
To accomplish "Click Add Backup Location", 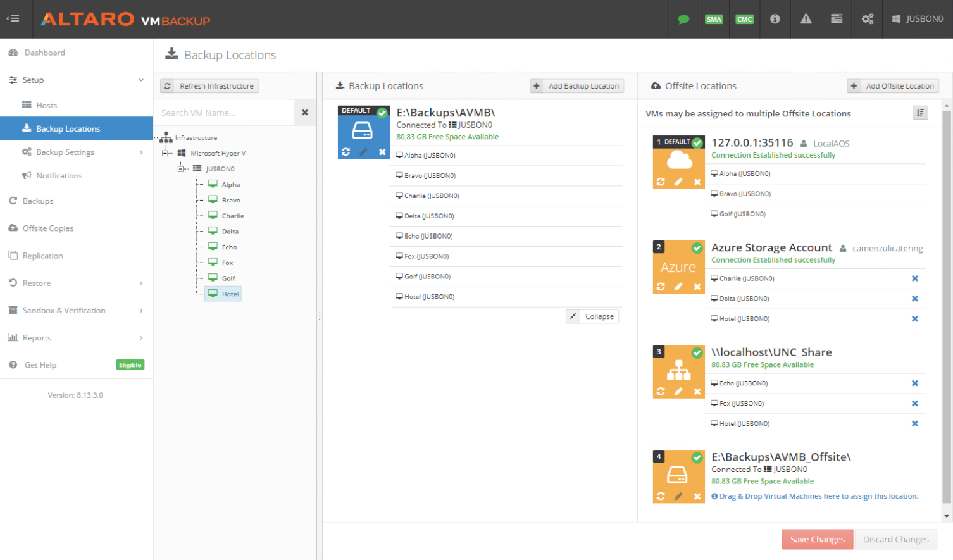I will tap(576, 86).
